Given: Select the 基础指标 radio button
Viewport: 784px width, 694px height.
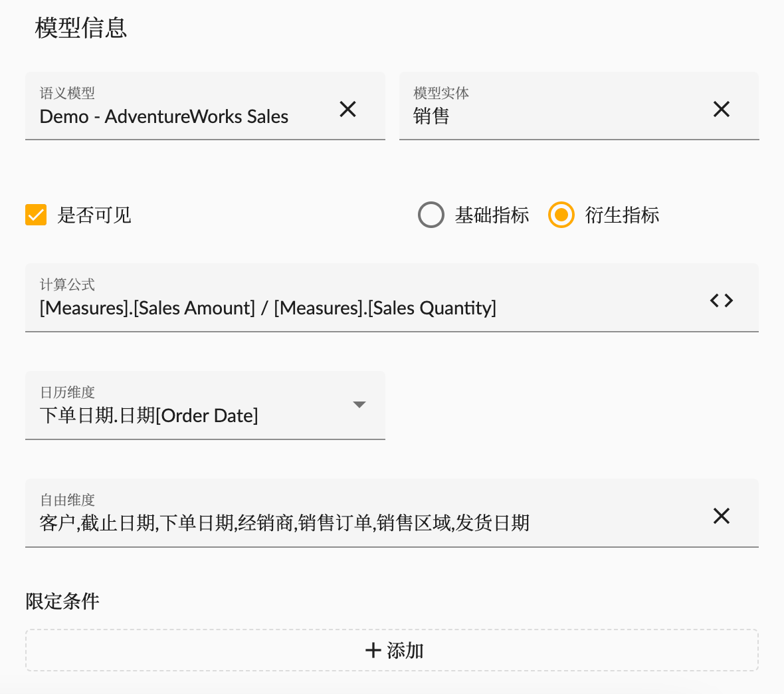Looking at the screenshot, I should tap(431, 215).
